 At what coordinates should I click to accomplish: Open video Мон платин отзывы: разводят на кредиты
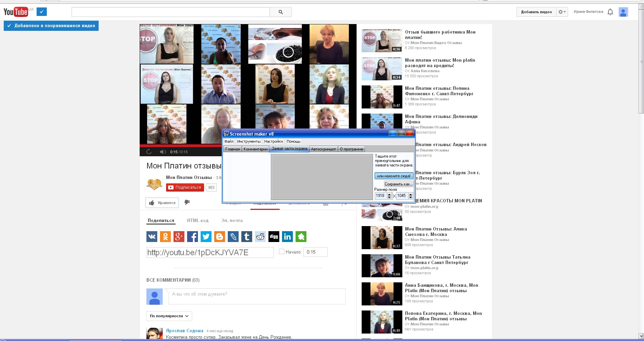(x=440, y=63)
